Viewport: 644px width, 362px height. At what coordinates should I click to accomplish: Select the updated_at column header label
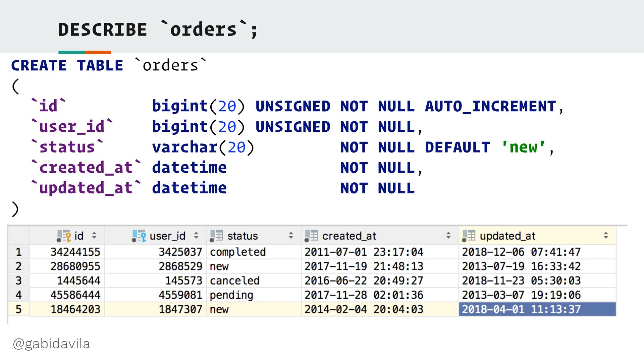(x=507, y=236)
